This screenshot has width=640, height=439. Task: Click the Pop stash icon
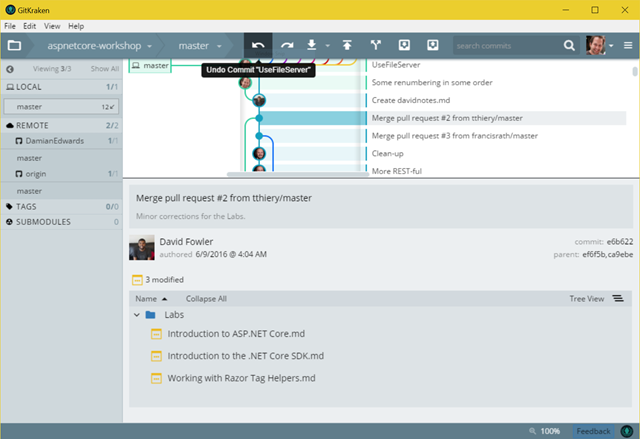tap(433, 45)
